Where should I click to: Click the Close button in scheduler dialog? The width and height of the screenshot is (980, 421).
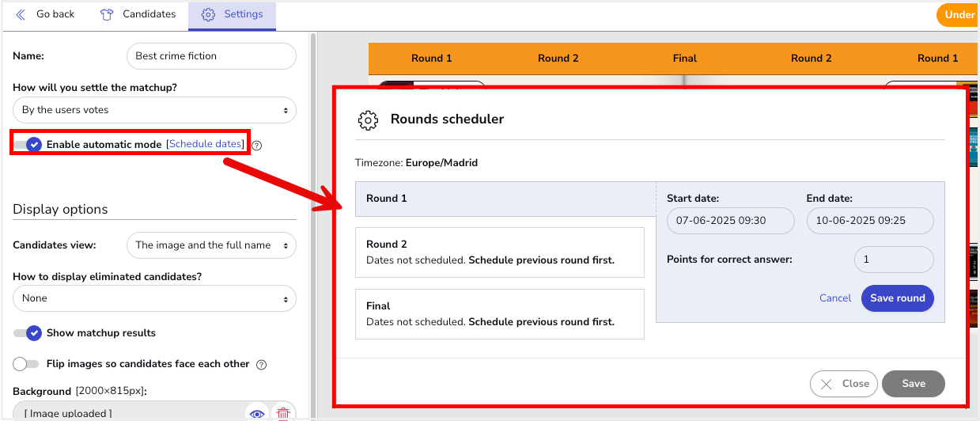(843, 384)
